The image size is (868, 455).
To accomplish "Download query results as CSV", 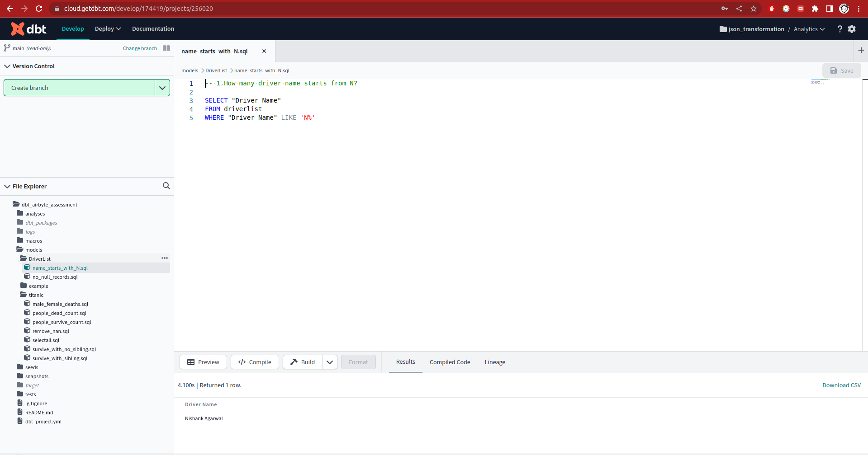I will tap(841, 385).
